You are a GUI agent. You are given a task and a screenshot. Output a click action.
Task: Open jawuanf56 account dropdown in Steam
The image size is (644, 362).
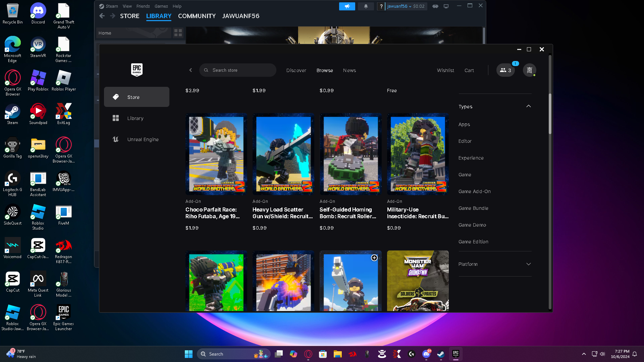point(399,6)
